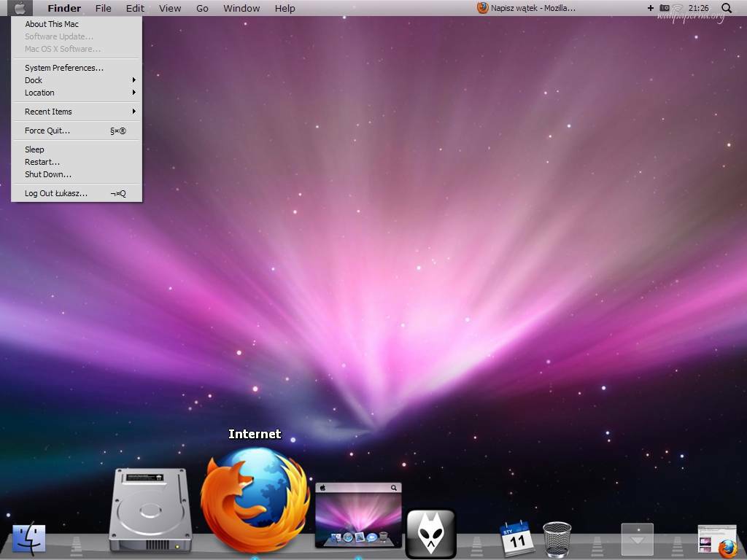Open Firefox from the dock
Viewport: 747px width, 560px height.
tap(255, 499)
